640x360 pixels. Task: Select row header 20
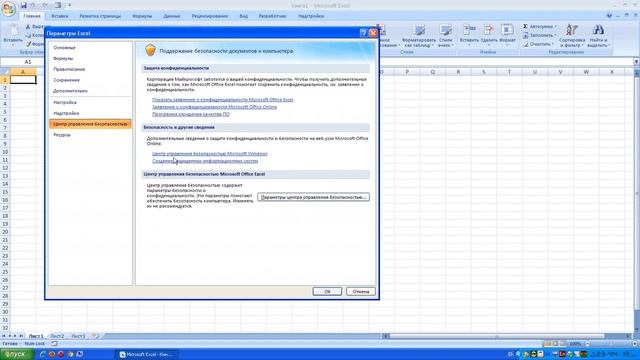[x=5, y=232]
